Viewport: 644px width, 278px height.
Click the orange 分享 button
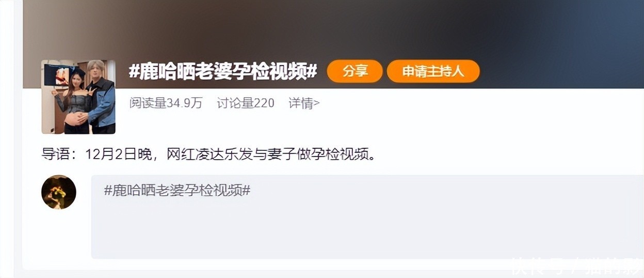(x=355, y=71)
